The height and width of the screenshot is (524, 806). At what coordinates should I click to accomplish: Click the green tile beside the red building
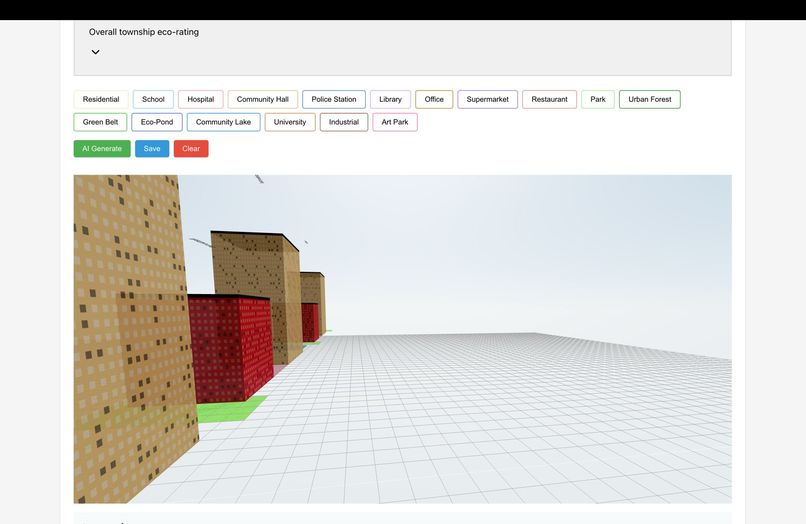(231, 410)
